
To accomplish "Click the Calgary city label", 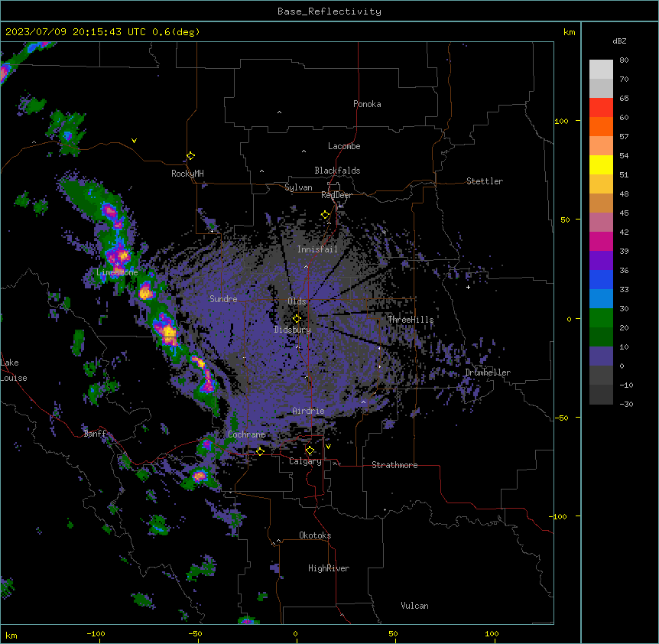I will [x=305, y=461].
